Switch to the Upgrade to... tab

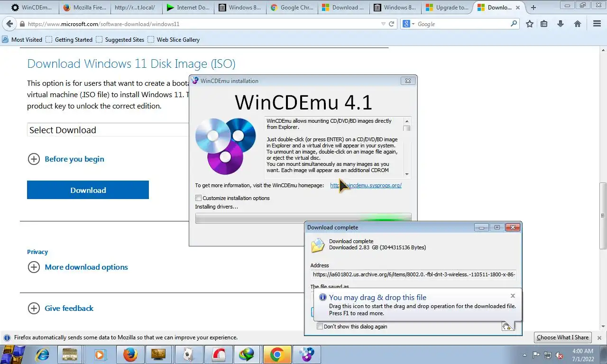coord(446,7)
